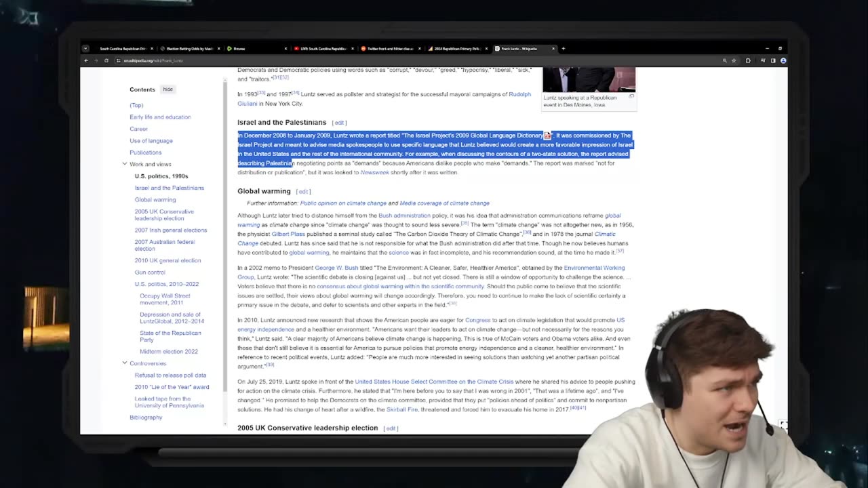This screenshot has width=868, height=488.
Task: Open the George W. Bush link
Action: click(x=336, y=268)
